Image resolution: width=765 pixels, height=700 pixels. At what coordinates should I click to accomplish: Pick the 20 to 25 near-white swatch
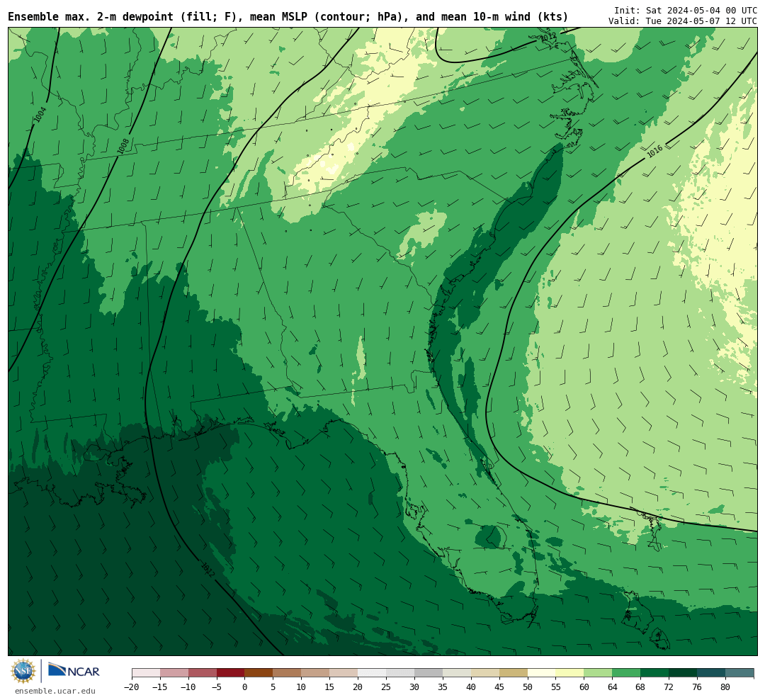(x=373, y=673)
